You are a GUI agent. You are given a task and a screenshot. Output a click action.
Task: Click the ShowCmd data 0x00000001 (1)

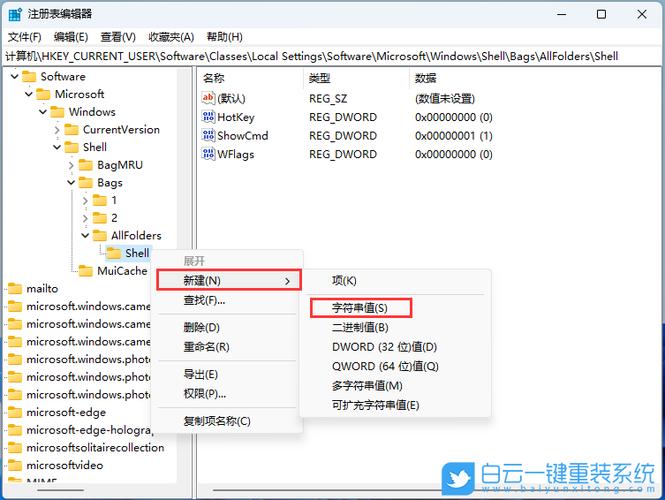[454, 136]
